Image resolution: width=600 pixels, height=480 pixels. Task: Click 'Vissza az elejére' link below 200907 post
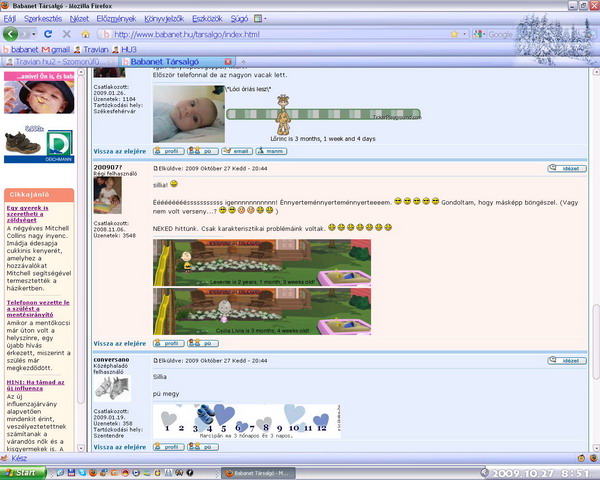pos(120,343)
